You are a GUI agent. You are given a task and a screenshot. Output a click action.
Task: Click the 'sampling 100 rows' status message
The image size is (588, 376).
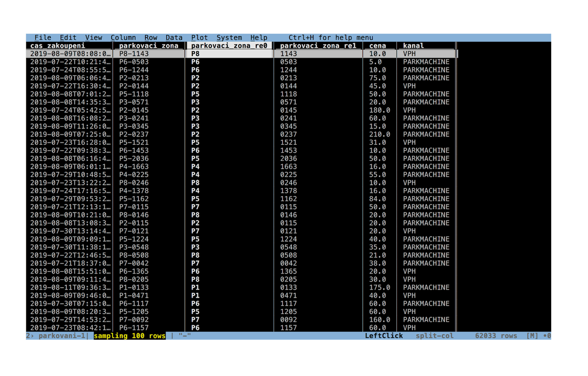pyautogui.click(x=129, y=336)
